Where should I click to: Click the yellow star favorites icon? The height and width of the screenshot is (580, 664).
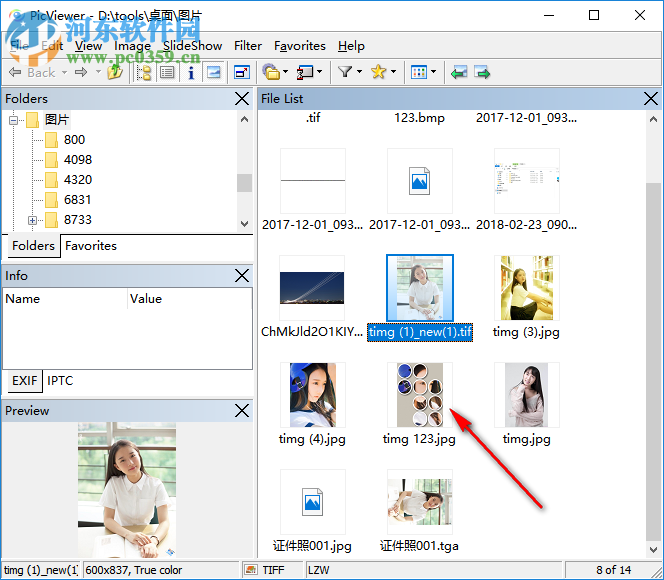[378, 72]
